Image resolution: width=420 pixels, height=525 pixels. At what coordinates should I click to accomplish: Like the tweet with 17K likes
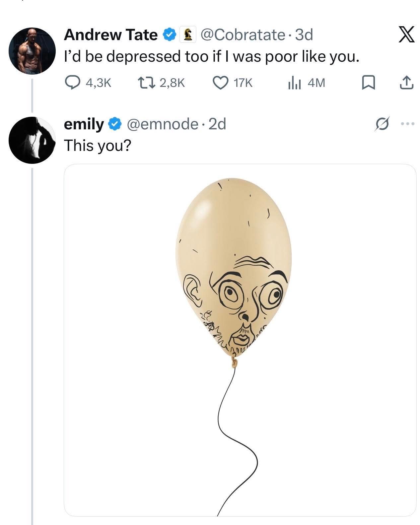pyautogui.click(x=220, y=83)
